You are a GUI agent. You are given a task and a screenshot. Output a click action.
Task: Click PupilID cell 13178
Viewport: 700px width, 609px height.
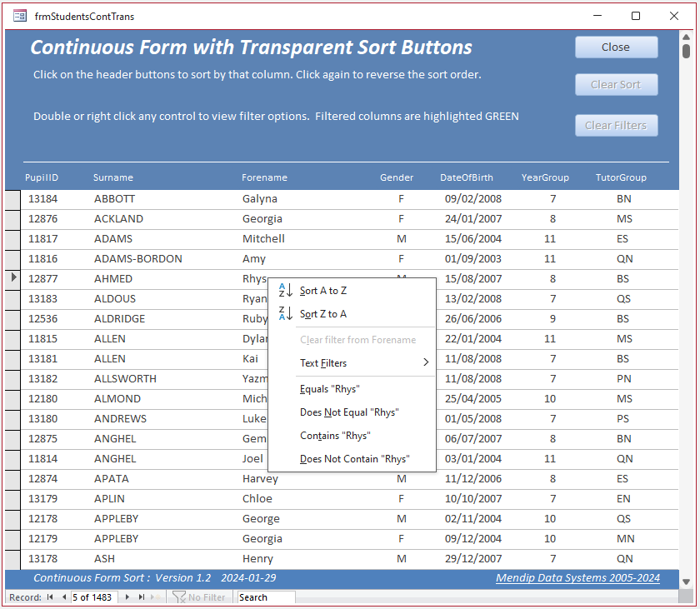coord(42,558)
